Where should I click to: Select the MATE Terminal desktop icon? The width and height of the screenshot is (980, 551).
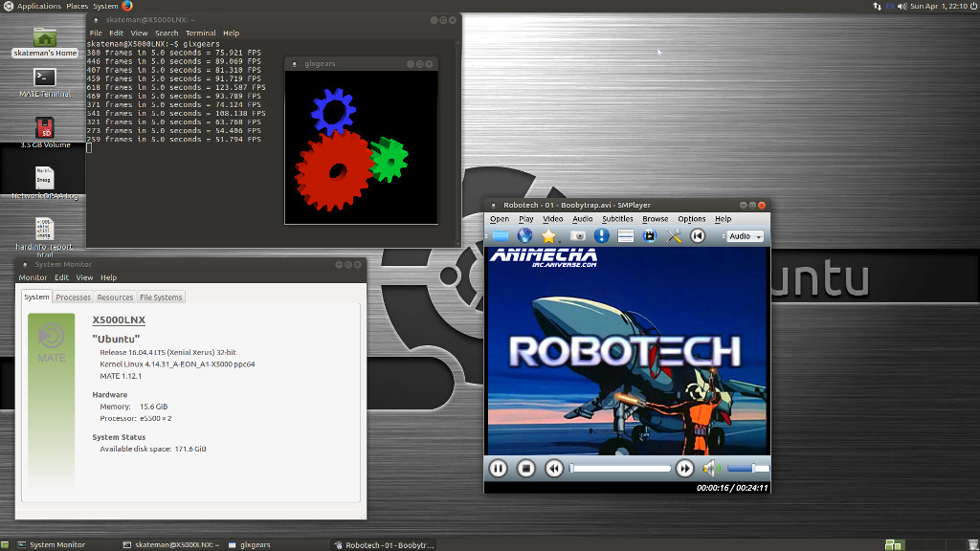45,82
